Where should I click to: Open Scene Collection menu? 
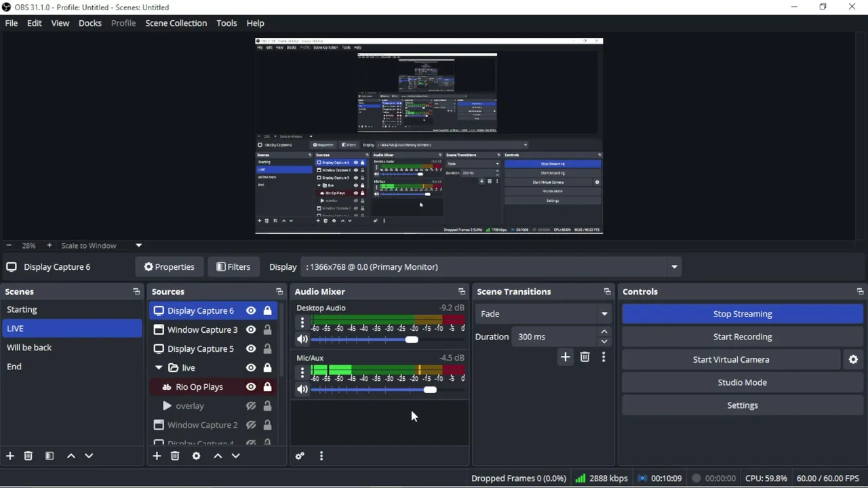click(176, 23)
